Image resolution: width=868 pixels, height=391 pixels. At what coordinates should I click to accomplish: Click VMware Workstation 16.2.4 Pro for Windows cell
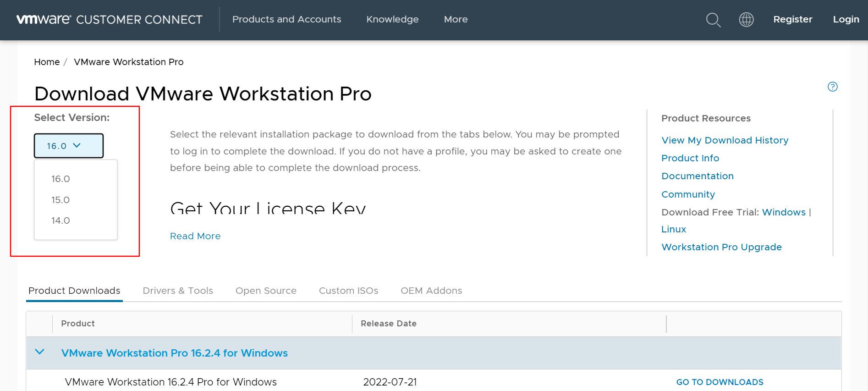coord(170,382)
